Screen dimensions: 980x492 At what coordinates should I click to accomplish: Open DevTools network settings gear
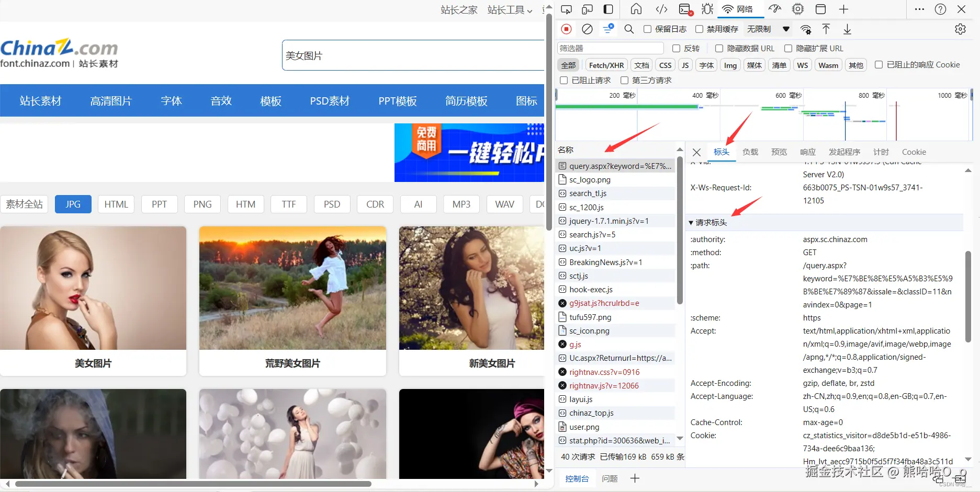tap(961, 29)
